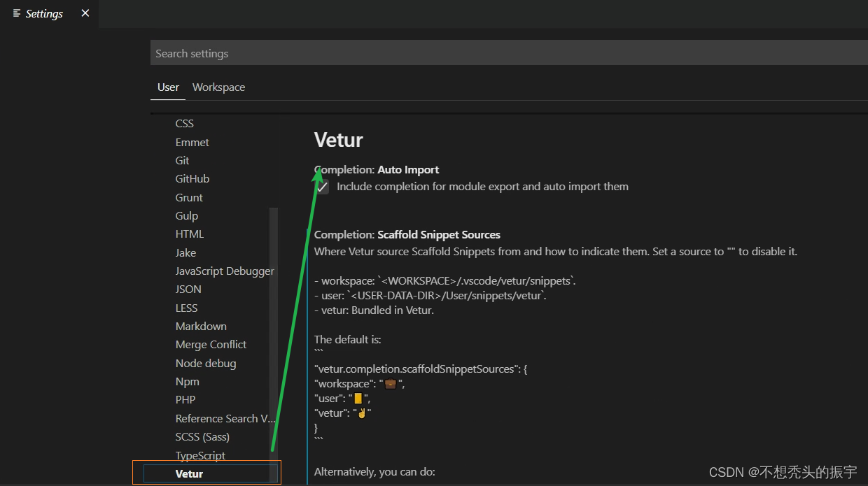Click 'The default is:' text

pos(347,339)
